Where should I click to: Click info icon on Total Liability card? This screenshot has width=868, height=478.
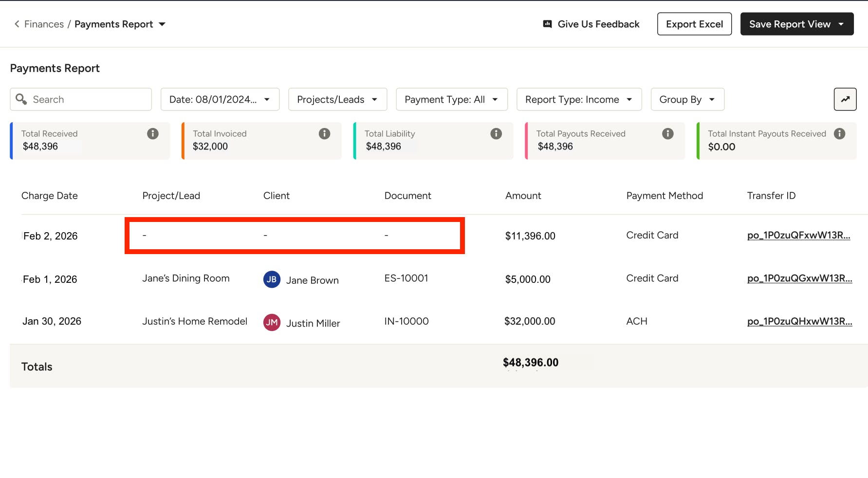[496, 133]
